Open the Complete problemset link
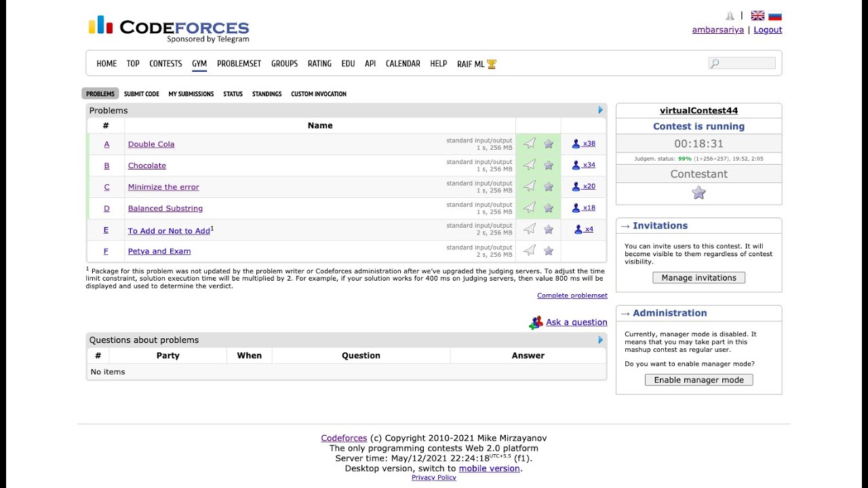The image size is (868, 488). click(572, 296)
